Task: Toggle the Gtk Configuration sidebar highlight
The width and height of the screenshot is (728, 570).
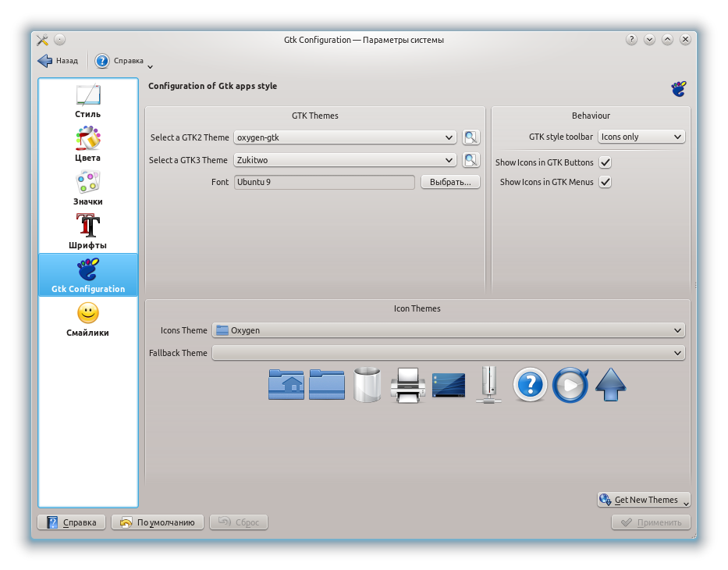Action: point(87,275)
